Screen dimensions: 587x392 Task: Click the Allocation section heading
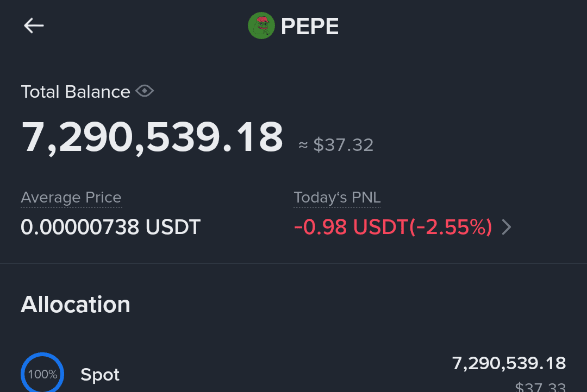76,305
